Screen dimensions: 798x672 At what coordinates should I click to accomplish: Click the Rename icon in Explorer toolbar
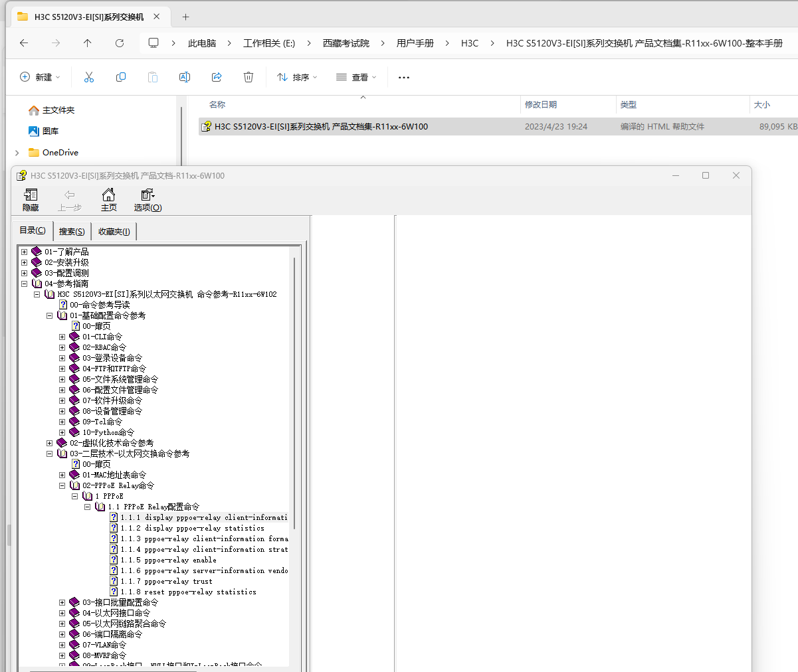point(185,78)
